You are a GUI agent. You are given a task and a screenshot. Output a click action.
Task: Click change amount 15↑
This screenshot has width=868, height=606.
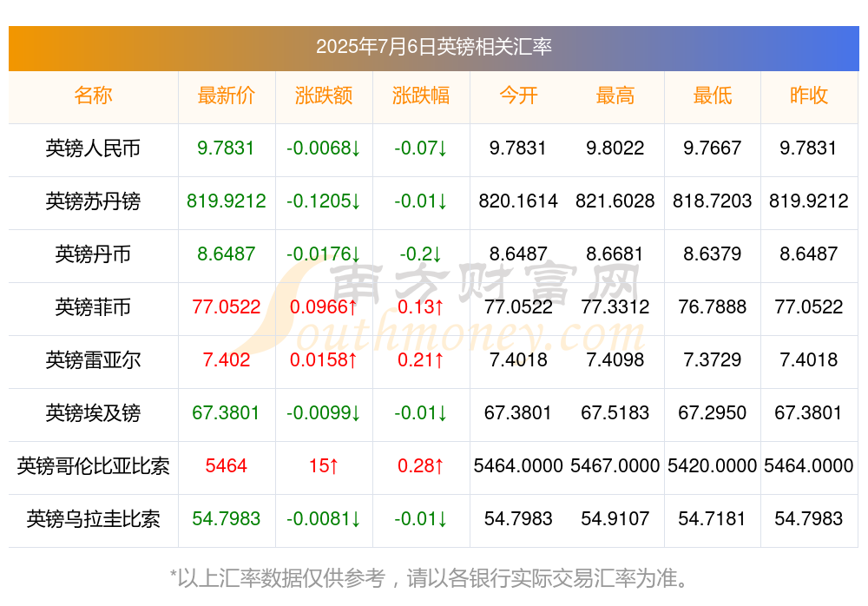[323, 466]
